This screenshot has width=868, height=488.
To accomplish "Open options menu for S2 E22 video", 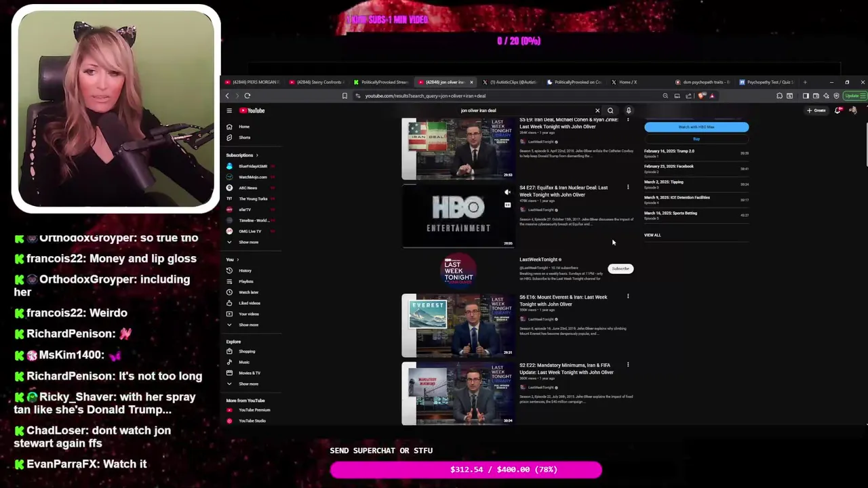I will (x=628, y=365).
